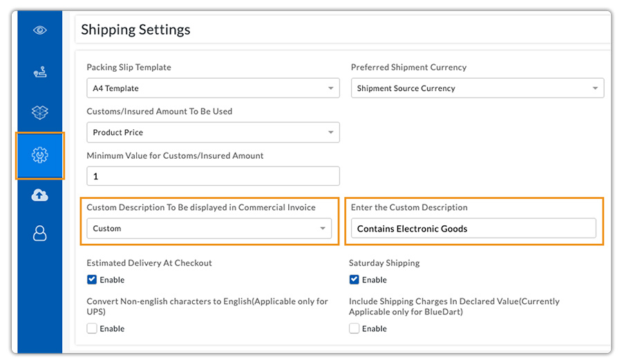The width and height of the screenshot is (622, 364).
Task: Open the eye overview icon in sidebar
Action: coord(39,30)
